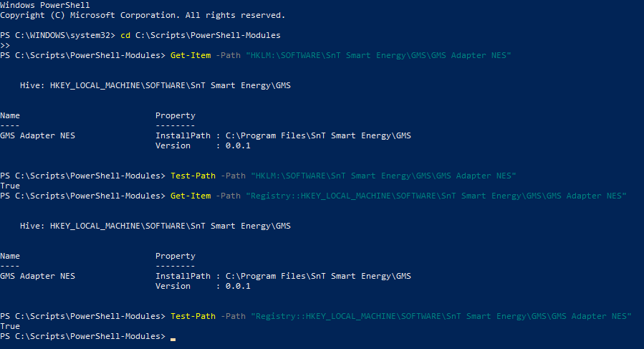Screen dimensions: 644x349
Task: Click the first Hive: HKEY_LOCAL_MACHINE line
Action: [x=155, y=85]
